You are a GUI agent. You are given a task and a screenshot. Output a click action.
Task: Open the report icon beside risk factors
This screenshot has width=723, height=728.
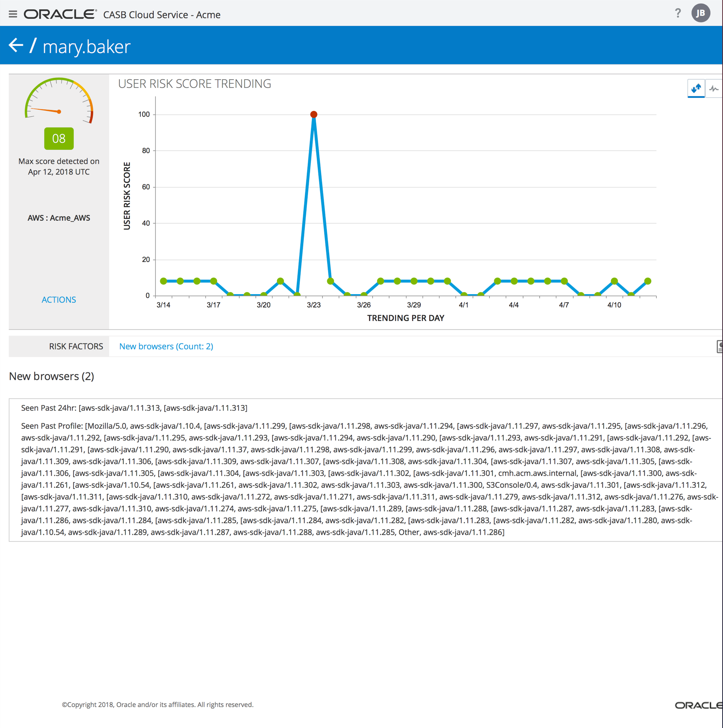pyautogui.click(x=719, y=346)
